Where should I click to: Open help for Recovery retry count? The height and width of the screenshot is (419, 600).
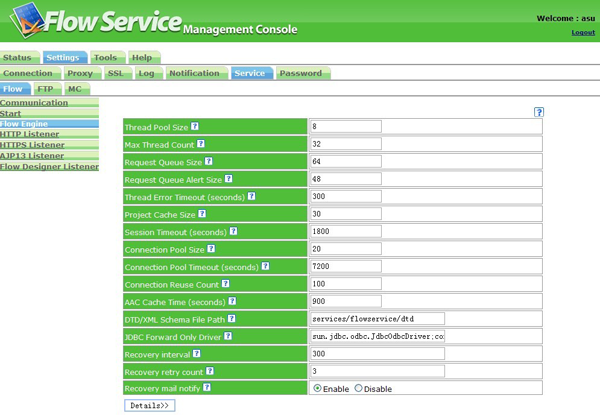(210, 371)
